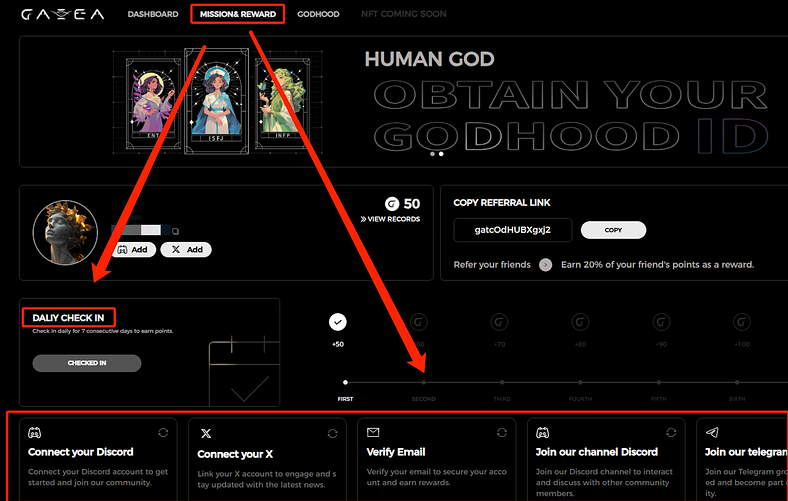Click the third day +70 reward icon
The width and height of the screenshot is (788, 501).
[500, 322]
